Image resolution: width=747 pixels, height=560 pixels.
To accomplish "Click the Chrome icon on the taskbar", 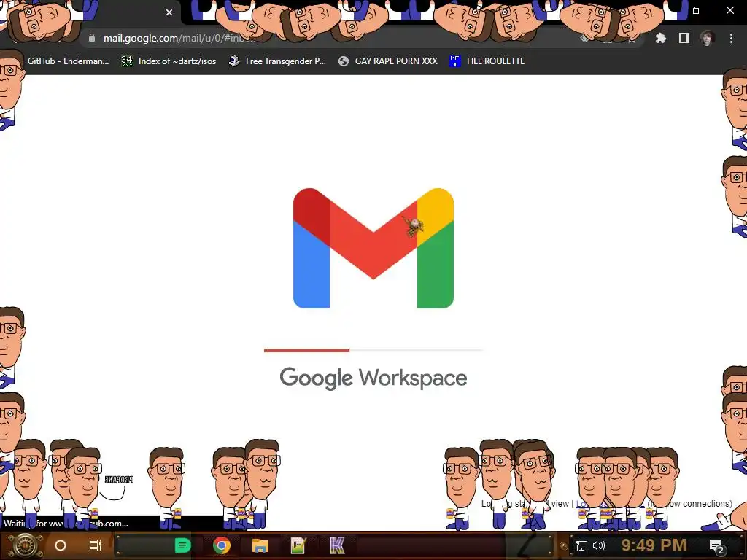I will 222,545.
